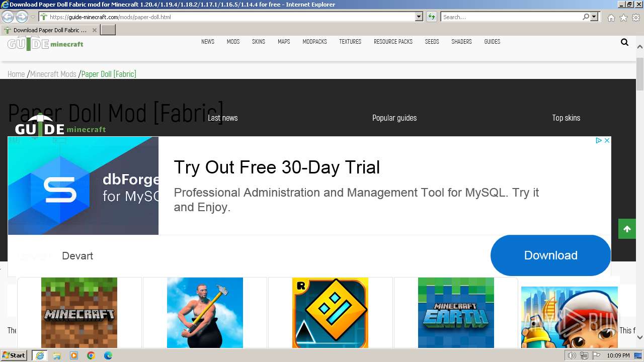
Task: Open the RESOURCE PACKS menu item
Action: click(393, 42)
